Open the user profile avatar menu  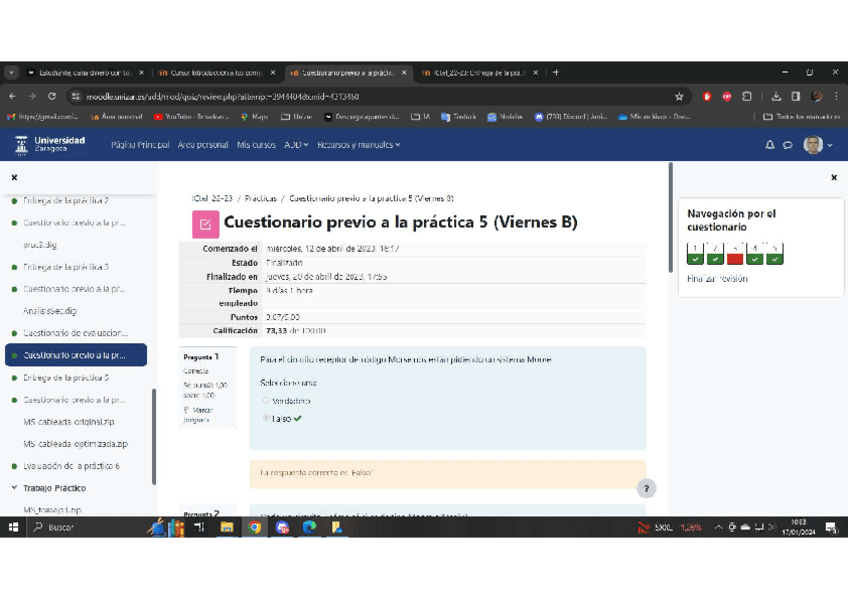tap(818, 144)
